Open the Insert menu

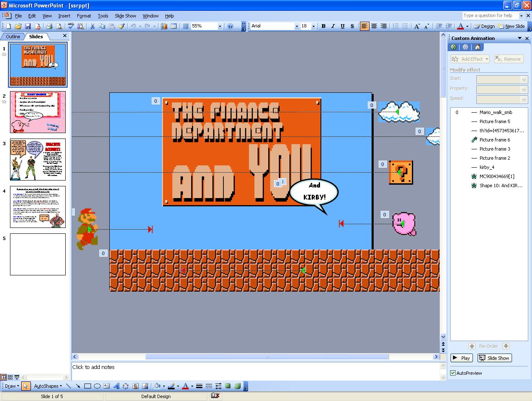coord(64,16)
